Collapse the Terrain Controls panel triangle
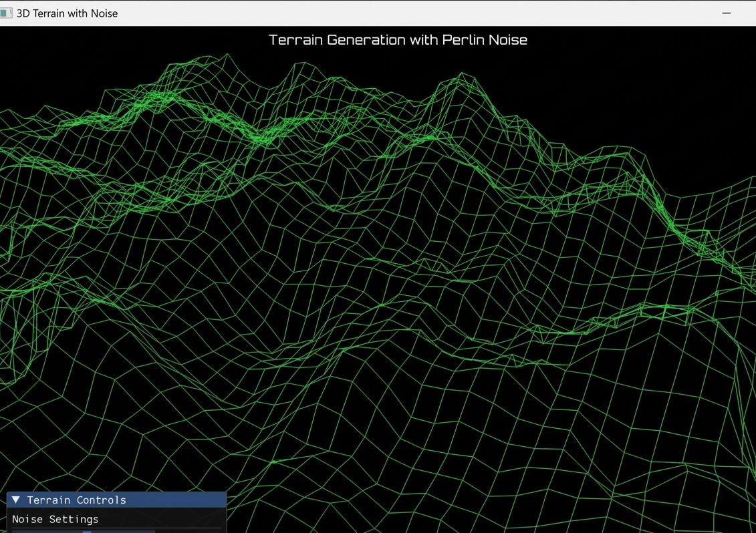Image resolution: width=756 pixels, height=533 pixels. [16, 500]
